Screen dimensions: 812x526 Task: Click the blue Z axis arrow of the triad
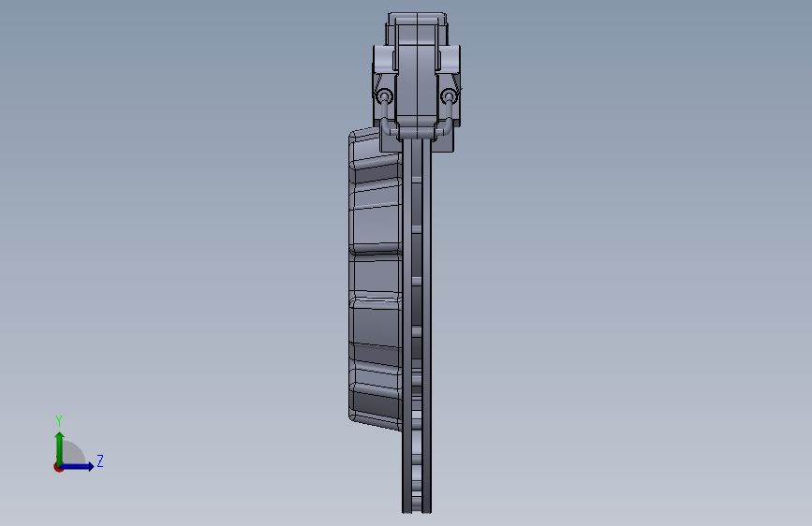click(x=78, y=466)
